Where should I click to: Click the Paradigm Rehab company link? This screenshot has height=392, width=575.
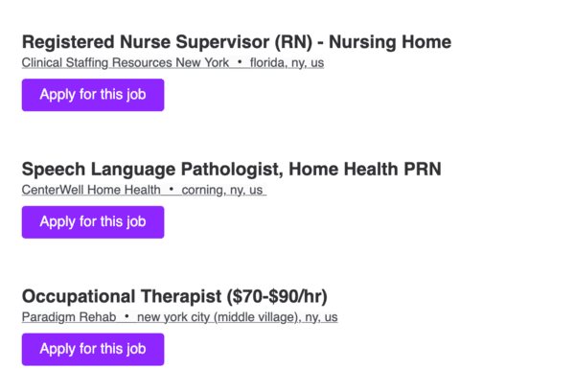point(69,316)
